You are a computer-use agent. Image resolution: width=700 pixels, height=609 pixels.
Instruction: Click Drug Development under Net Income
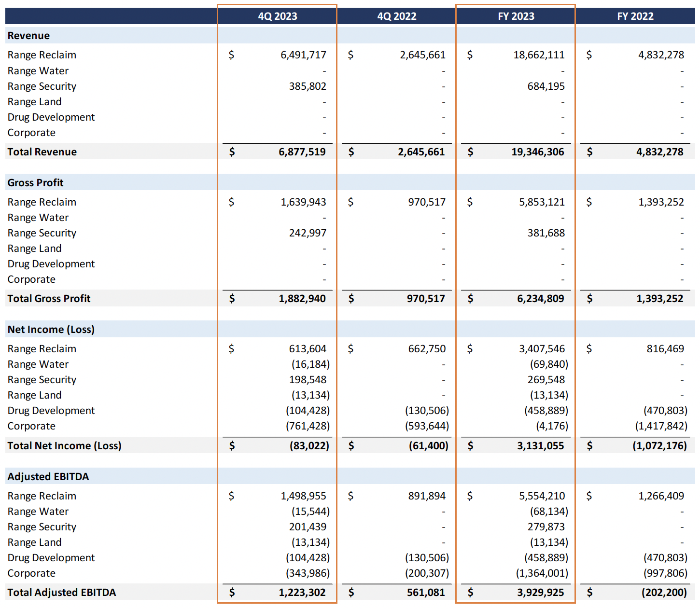(51, 410)
